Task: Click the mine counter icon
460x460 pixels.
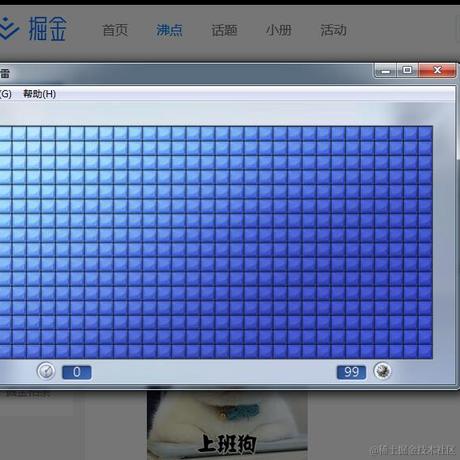Action: [x=382, y=371]
